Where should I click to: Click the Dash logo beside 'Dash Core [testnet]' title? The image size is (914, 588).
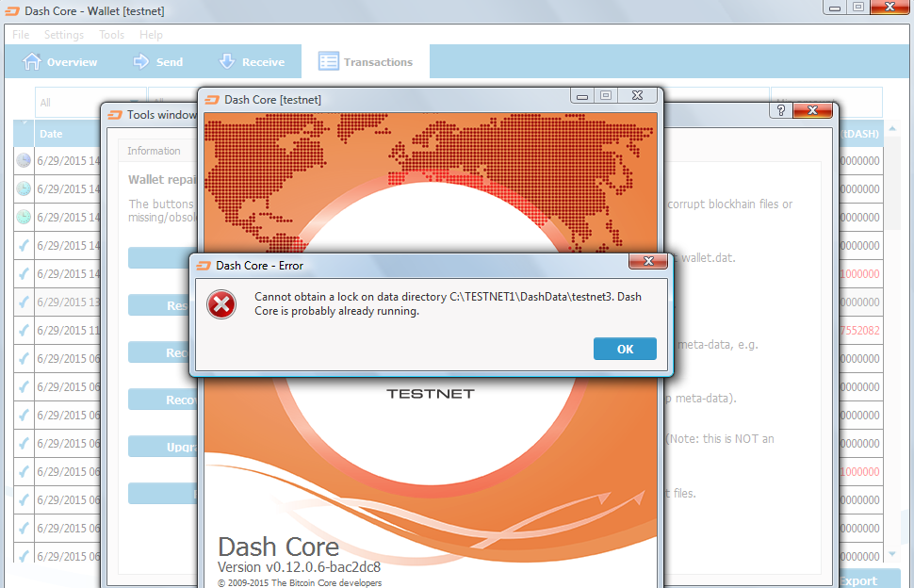tap(212, 100)
